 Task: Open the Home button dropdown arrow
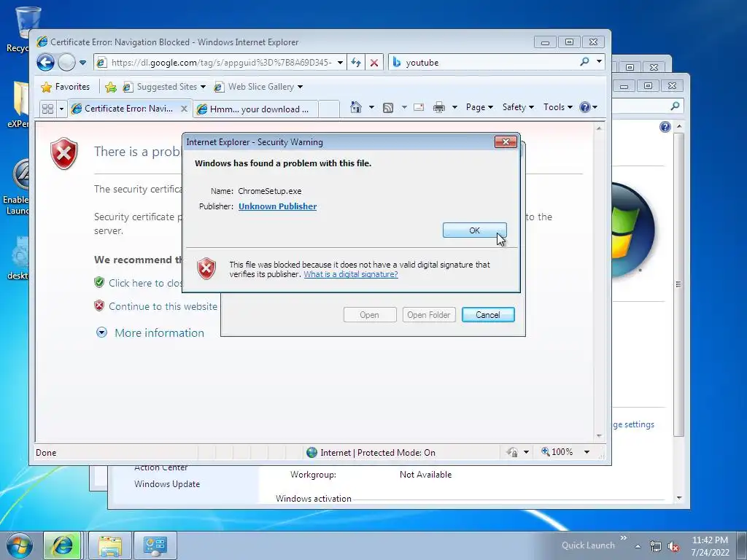pos(371,107)
